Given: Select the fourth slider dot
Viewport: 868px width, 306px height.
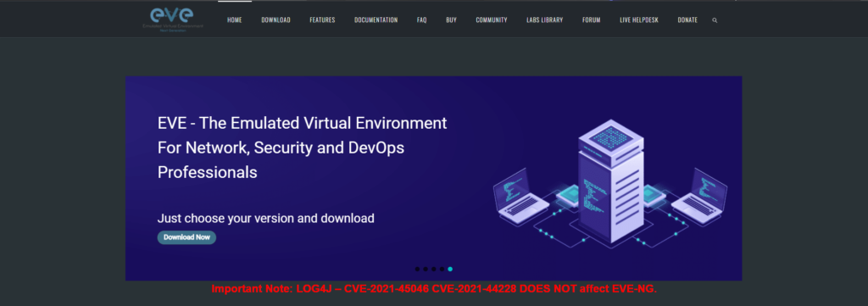Looking at the screenshot, I should click(442, 269).
